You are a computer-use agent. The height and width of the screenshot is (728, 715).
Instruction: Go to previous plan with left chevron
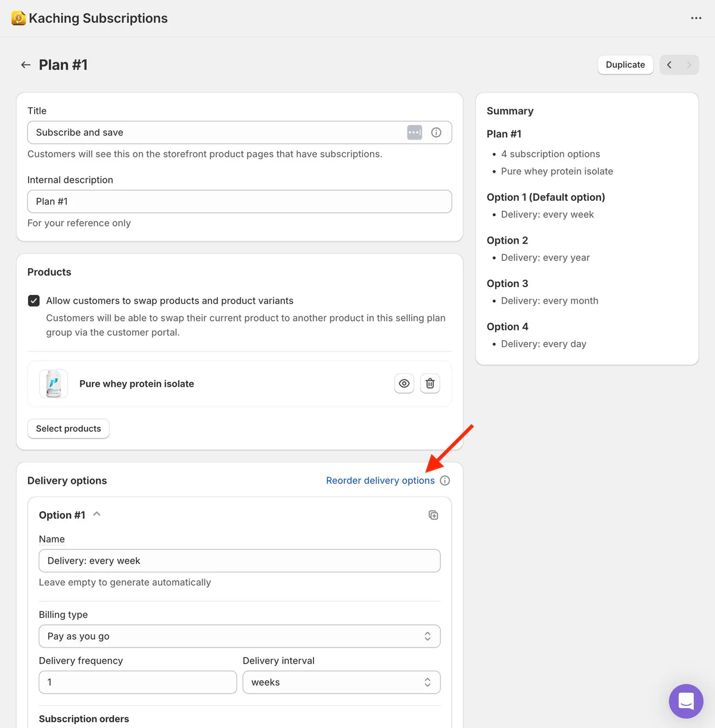click(x=670, y=65)
